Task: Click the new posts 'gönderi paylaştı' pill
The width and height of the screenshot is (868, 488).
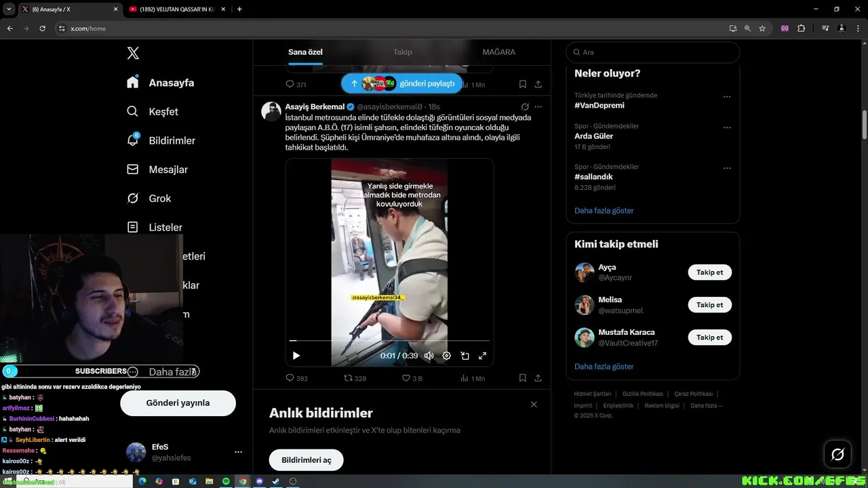Action: pyautogui.click(x=402, y=83)
